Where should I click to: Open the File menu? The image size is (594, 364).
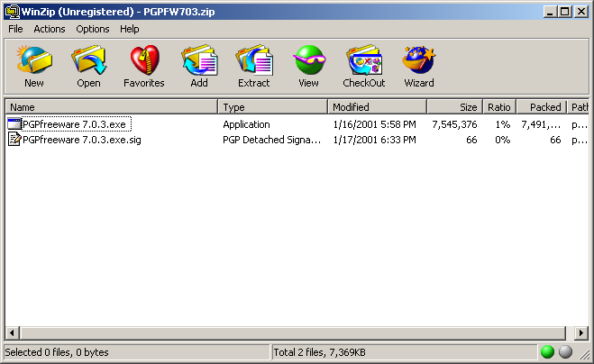point(15,29)
